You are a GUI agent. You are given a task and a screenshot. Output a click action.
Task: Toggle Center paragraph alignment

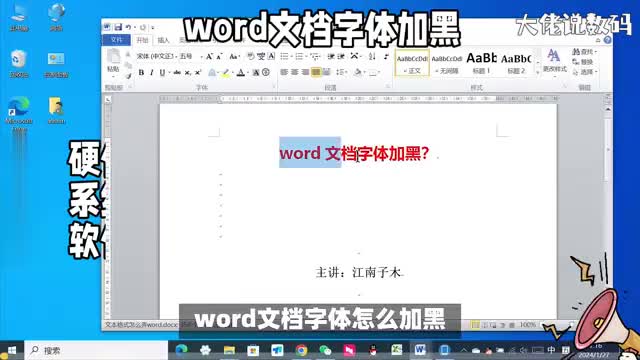[294, 72]
